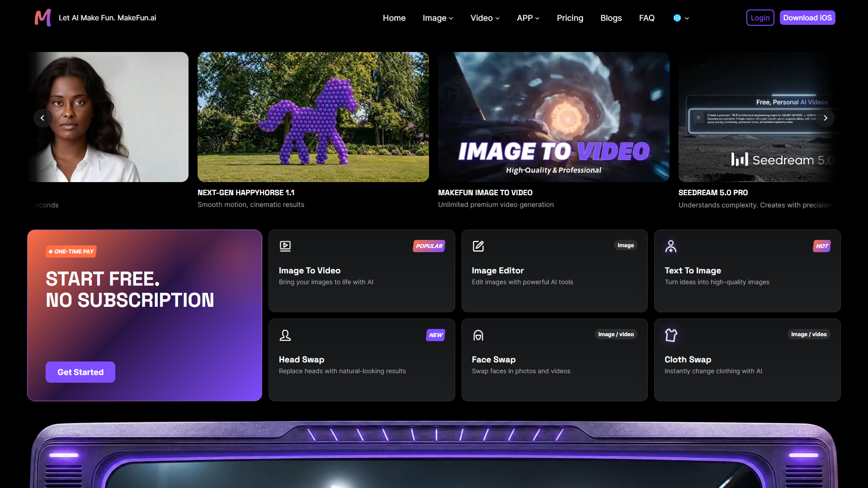Click 'Unlimited premium video generation' text

tap(496, 205)
